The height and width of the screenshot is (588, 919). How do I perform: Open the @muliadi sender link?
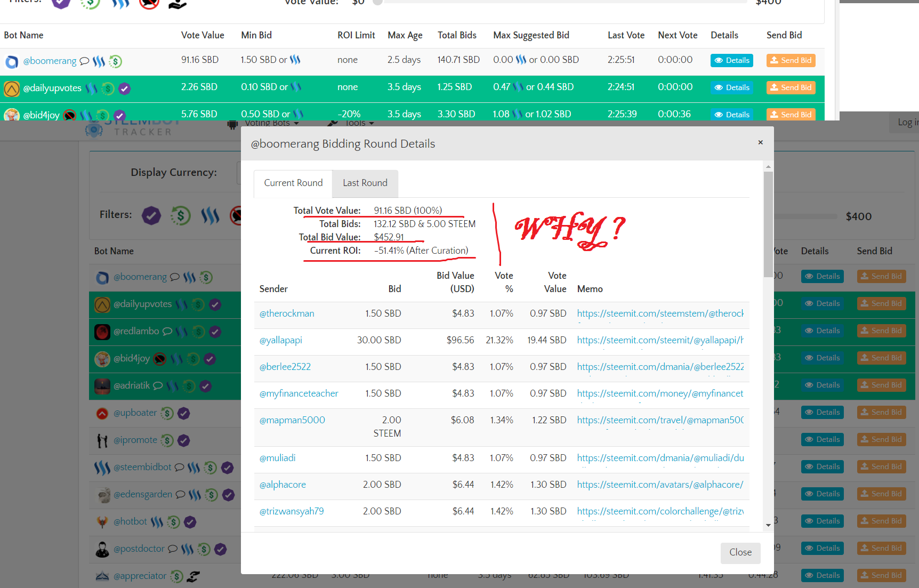pyautogui.click(x=277, y=458)
